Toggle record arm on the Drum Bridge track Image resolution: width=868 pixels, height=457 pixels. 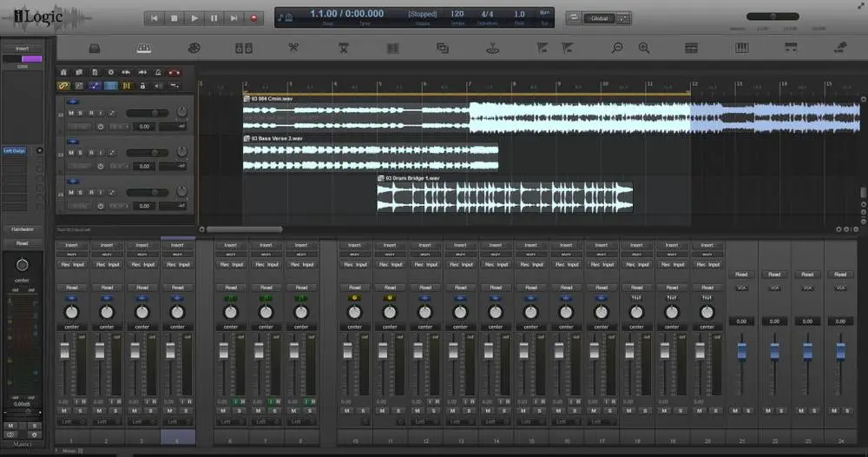point(91,193)
